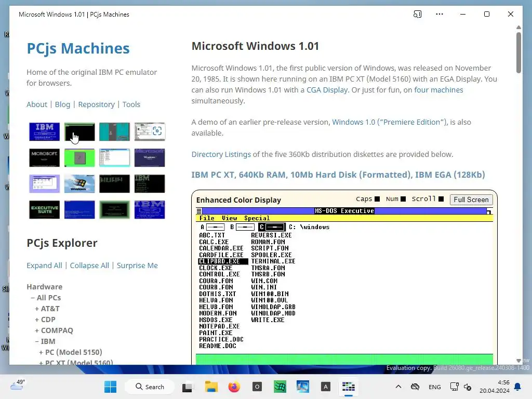Click the Expand All link
The height and width of the screenshot is (399, 532).
(44, 265)
